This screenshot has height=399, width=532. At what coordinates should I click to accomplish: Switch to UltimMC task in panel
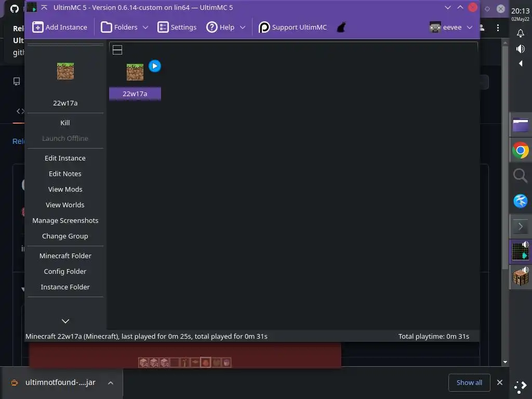click(521, 251)
